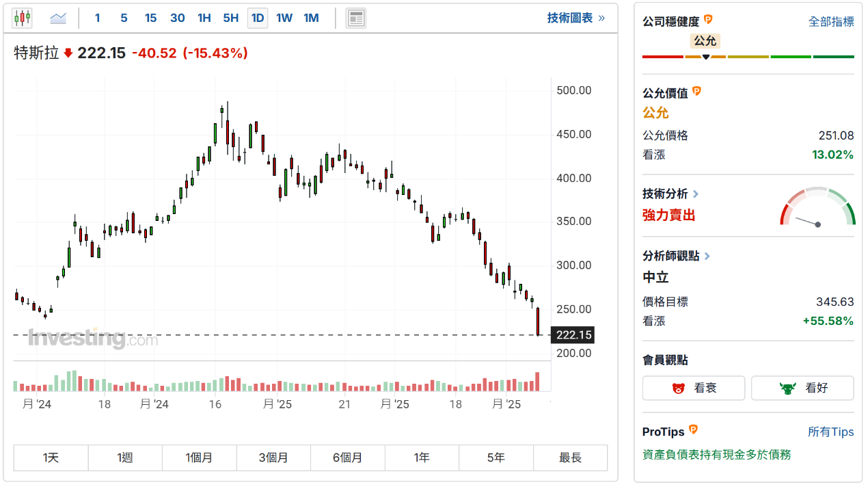
Task: Expand 分析師觀點 with its chevron
Action: pos(707,256)
